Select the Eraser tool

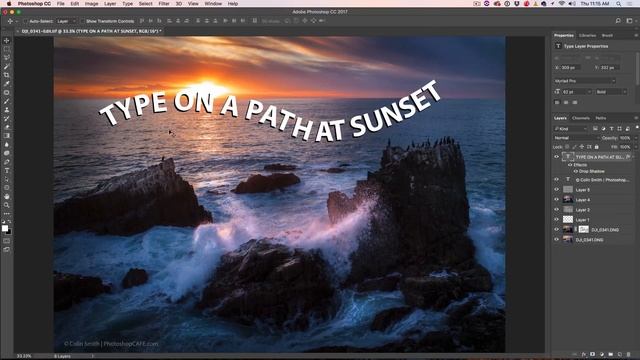point(7,127)
